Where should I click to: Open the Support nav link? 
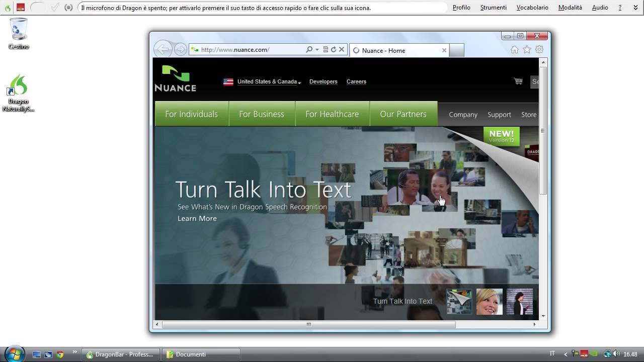[x=499, y=115]
